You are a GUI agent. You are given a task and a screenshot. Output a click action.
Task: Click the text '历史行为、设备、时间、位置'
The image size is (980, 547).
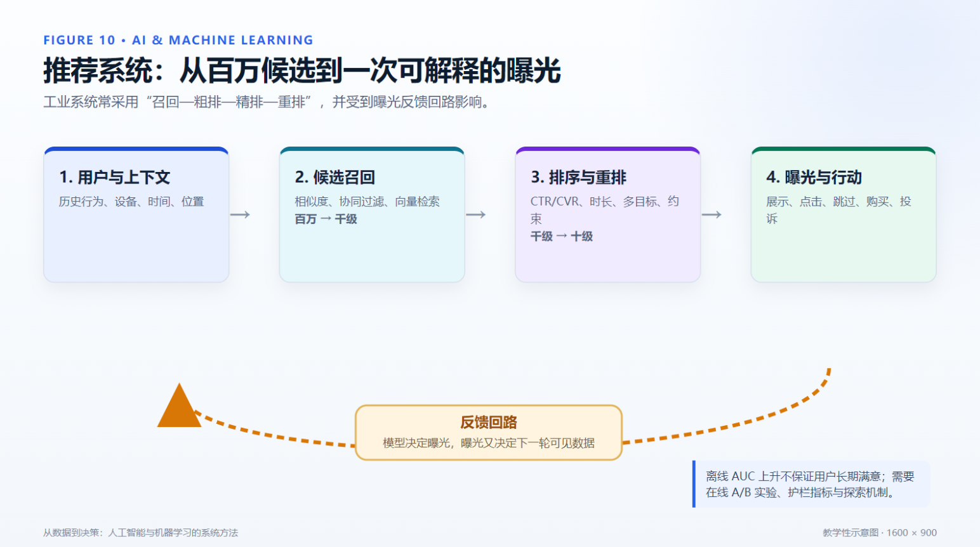131,202
